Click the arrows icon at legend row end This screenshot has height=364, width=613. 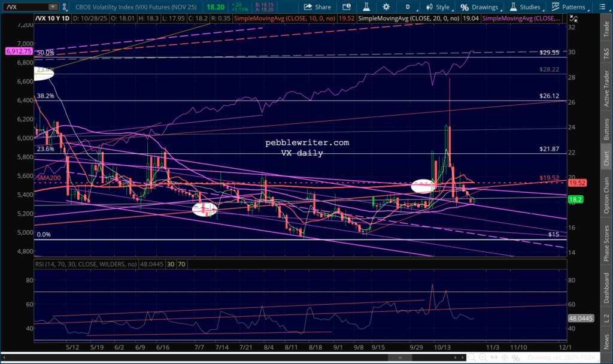573,19
